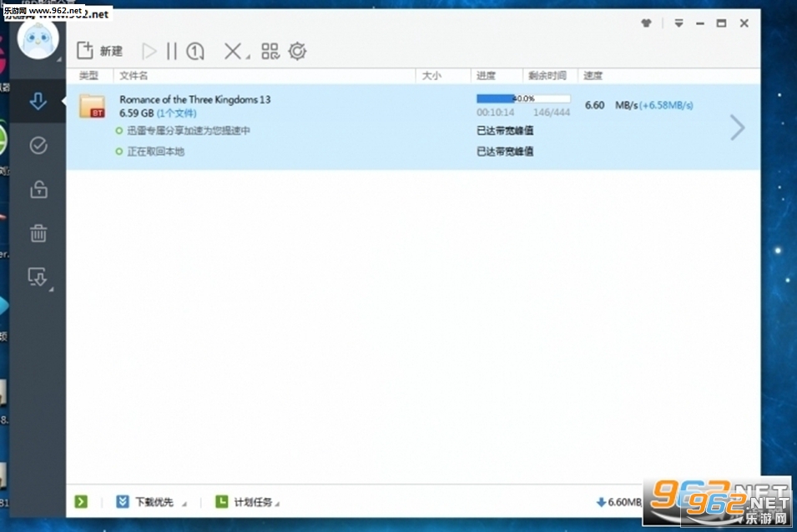This screenshot has height=532, width=797.
Task: Sort by 大小 column header
Action: [431, 76]
